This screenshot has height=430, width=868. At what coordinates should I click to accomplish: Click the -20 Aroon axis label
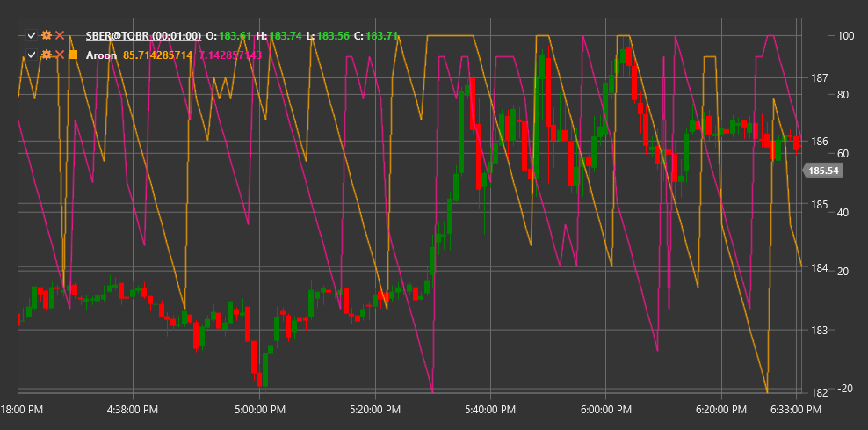click(844, 389)
